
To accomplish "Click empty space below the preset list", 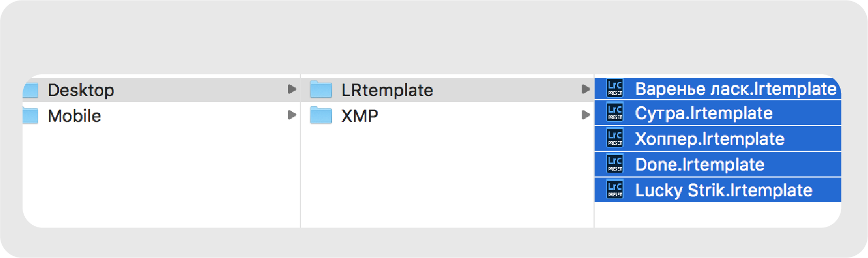I will (717, 215).
